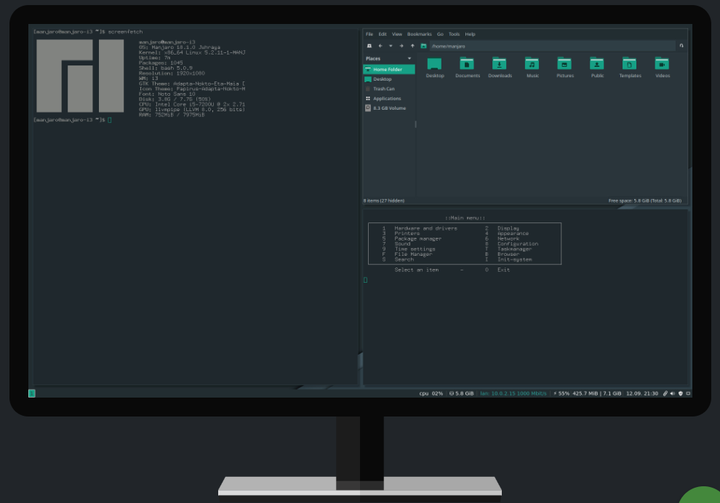Click the volume speaker tray icon
The width and height of the screenshot is (720, 503).
(x=673, y=393)
